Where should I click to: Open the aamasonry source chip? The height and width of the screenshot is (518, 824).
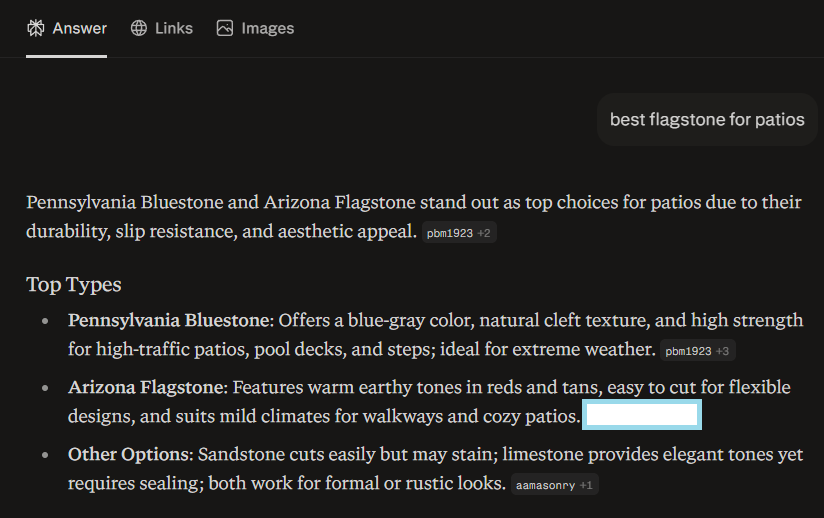tap(547, 486)
